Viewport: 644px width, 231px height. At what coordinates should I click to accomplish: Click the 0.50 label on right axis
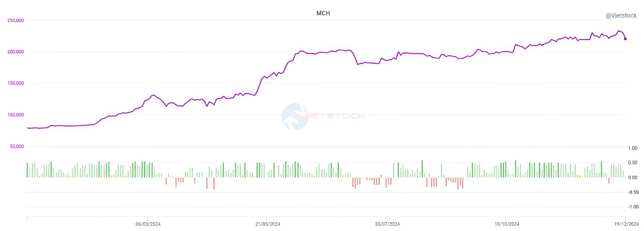(633, 163)
